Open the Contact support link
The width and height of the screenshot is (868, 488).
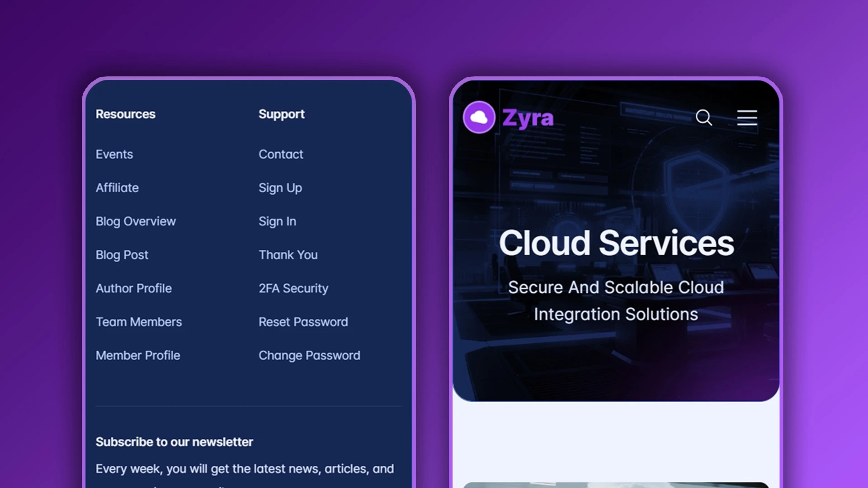(281, 154)
